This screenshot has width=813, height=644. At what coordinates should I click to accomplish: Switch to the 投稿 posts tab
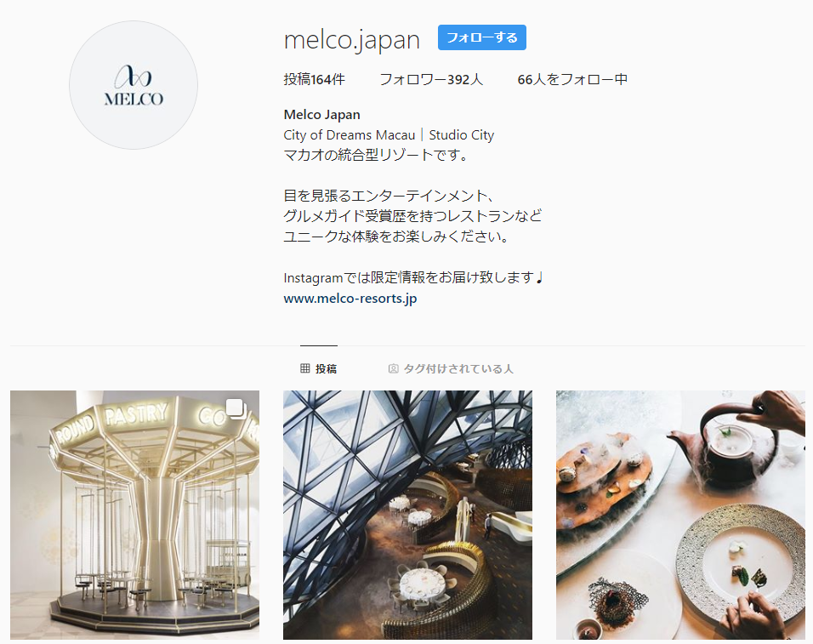[319, 368]
